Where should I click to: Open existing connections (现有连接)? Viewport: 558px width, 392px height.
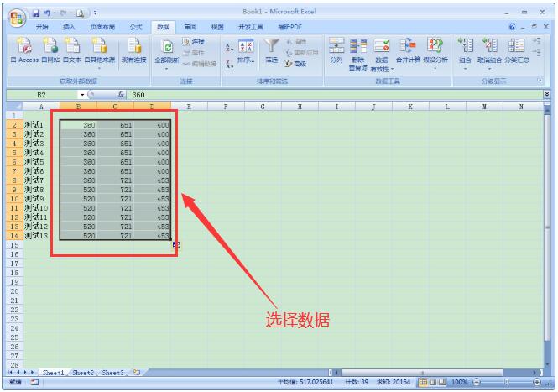click(x=133, y=50)
